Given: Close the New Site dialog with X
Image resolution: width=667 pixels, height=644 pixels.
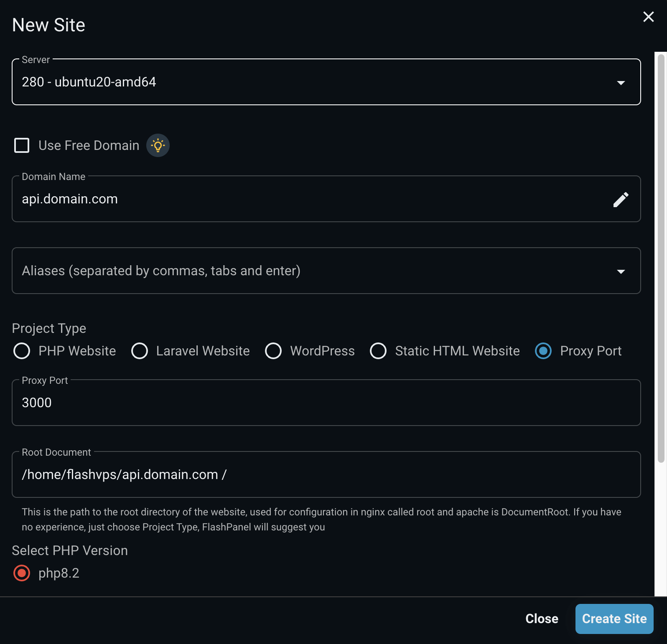Looking at the screenshot, I should 648,17.
